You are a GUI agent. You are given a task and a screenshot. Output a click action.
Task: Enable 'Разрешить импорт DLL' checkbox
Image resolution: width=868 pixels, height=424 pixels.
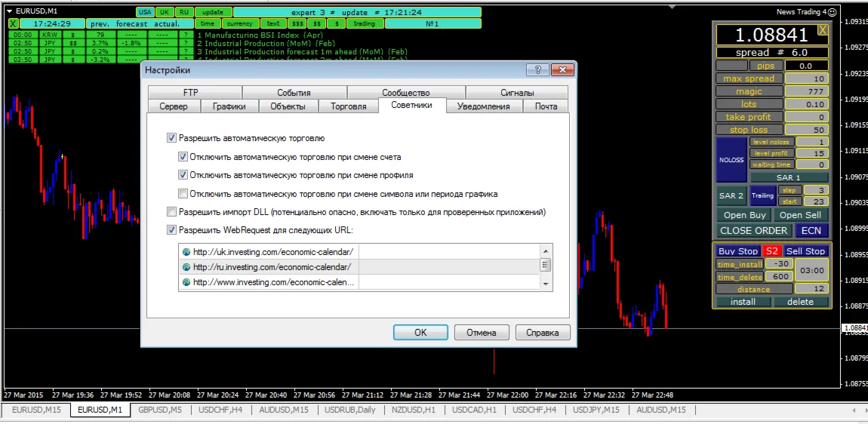pyautogui.click(x=171, y=211)
